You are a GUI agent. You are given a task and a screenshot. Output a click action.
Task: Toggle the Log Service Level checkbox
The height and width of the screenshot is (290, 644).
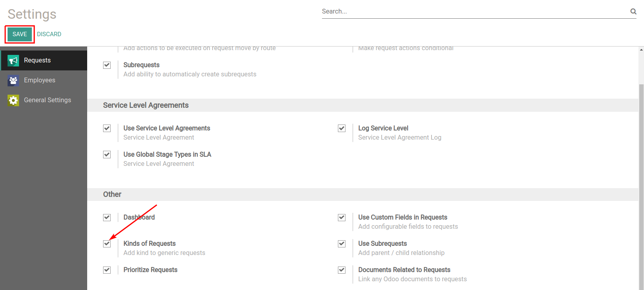[342, 128]
